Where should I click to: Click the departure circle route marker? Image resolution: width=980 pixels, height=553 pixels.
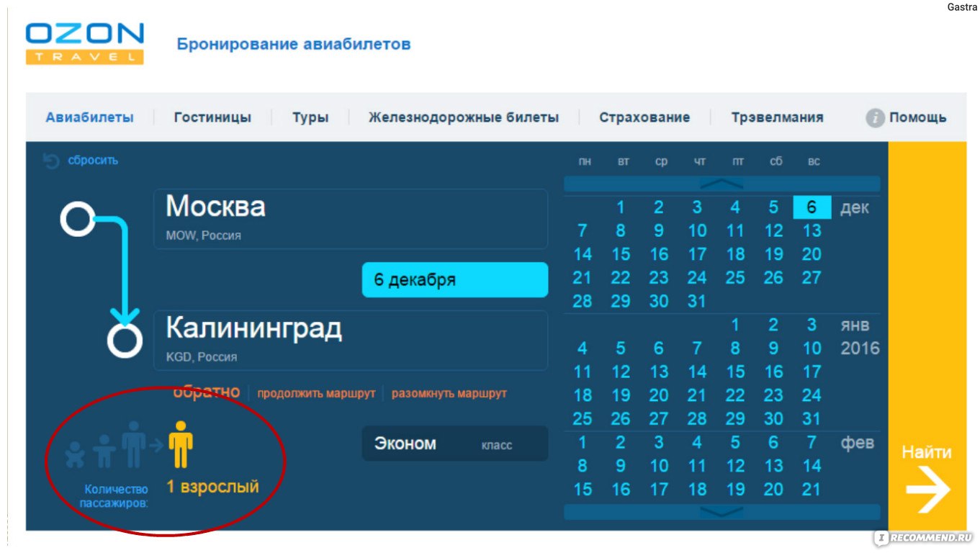[x=78, y=219]
